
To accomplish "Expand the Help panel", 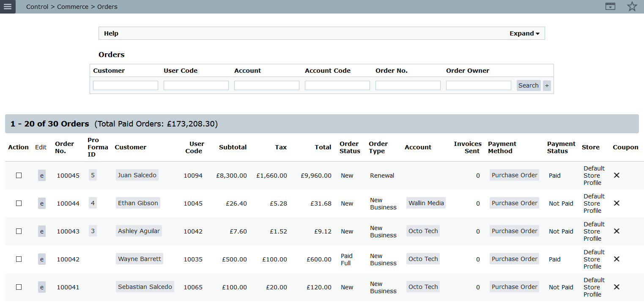I will click(524, 33).
